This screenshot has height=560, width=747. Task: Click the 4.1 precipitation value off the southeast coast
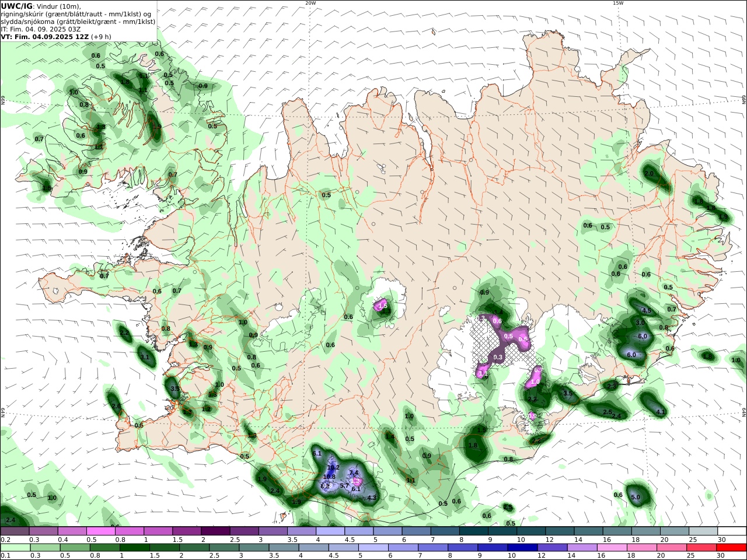pyautogui.click(x=661, y=412)
